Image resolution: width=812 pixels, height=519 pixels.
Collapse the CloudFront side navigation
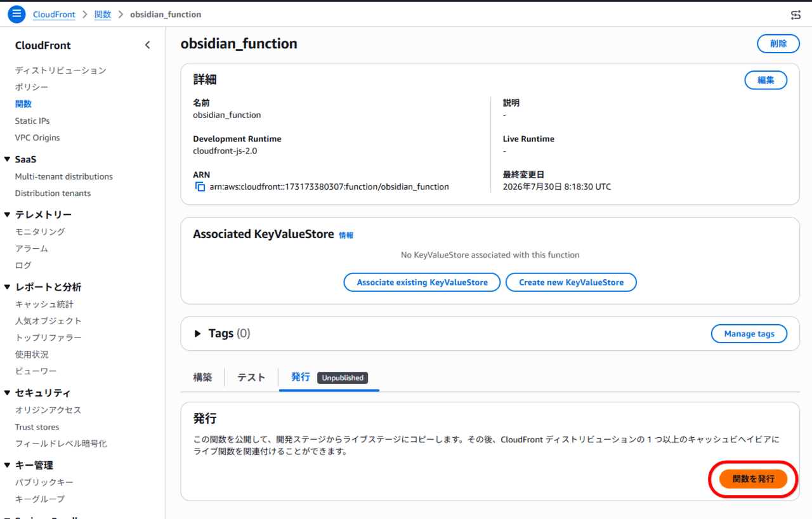(147, 45)
